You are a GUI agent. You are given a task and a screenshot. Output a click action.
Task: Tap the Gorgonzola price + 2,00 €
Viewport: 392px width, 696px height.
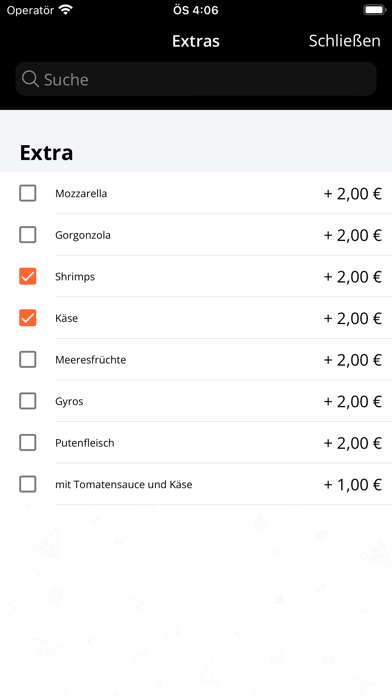[x=352, y=235]
